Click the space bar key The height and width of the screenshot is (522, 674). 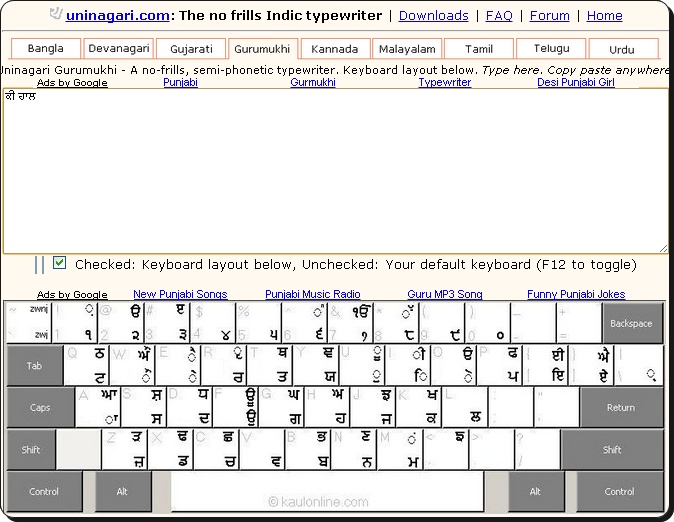(x=327, y=491)
